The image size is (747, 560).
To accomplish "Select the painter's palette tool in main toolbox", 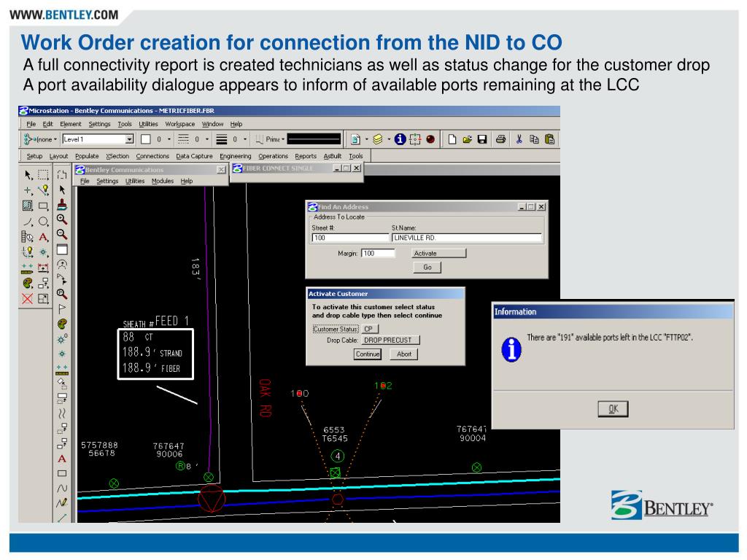I will click(x=28, y=284).
